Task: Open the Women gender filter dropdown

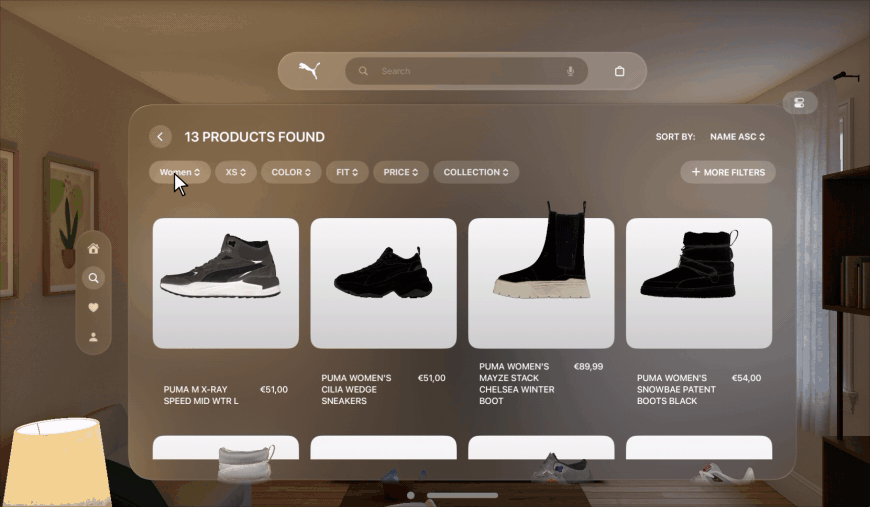Action: pos(179,172)
